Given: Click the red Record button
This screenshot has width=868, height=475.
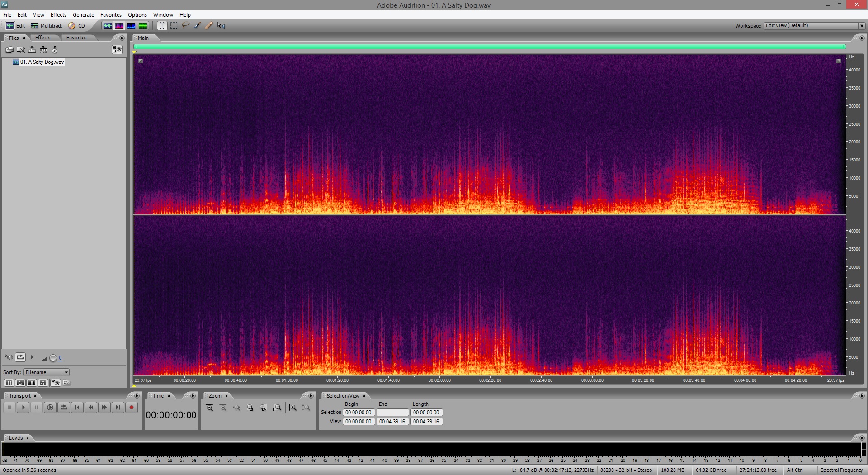Looking at the screenshot, I should pyautogui.click(x=132, y=408).
